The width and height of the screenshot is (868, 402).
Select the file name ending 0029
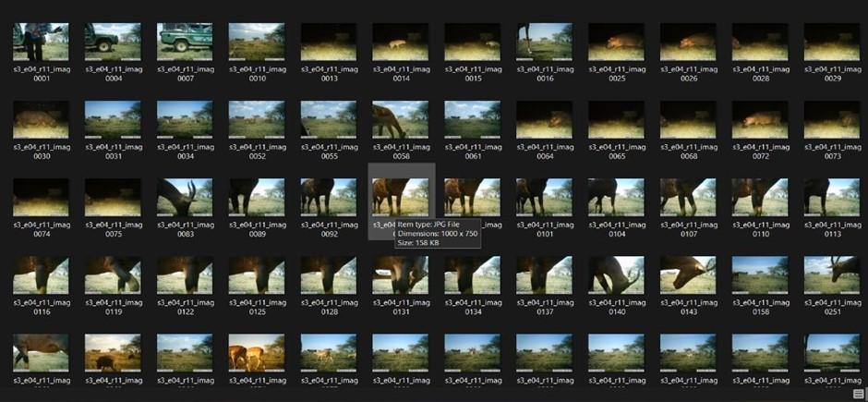click(x=833, y=74)
